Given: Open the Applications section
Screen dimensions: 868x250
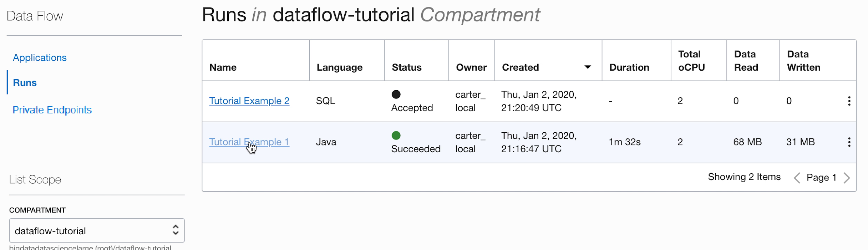Looking at the screenshot, I should pyautogui.click(x=40, y=58).
